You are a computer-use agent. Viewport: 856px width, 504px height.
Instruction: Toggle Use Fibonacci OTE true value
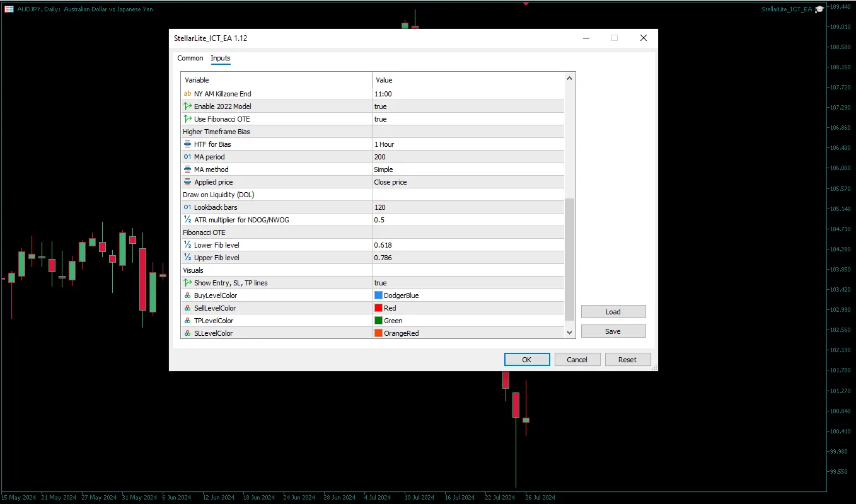click(x=468, y=119)
